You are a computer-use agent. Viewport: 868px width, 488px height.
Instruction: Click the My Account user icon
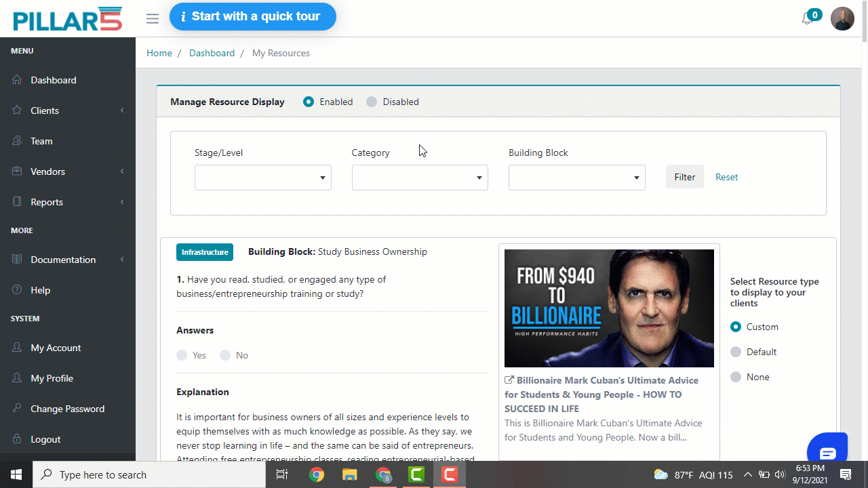point(17,348)
